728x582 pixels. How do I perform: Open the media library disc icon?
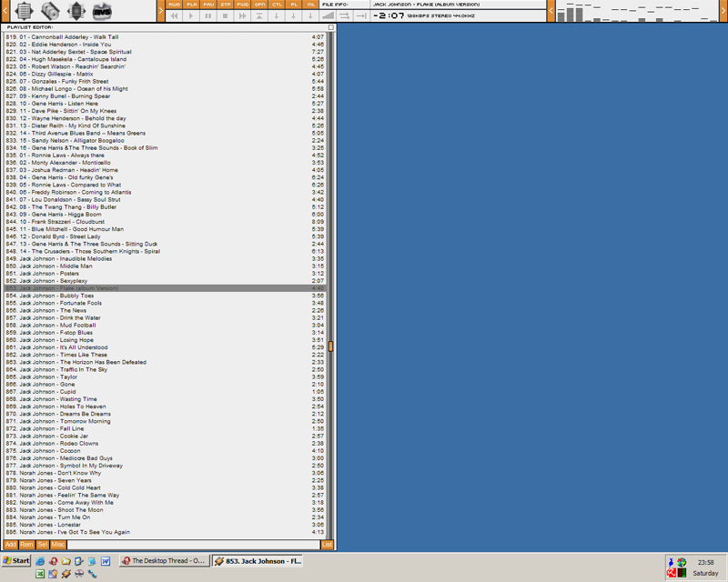(x=51, y=11)
